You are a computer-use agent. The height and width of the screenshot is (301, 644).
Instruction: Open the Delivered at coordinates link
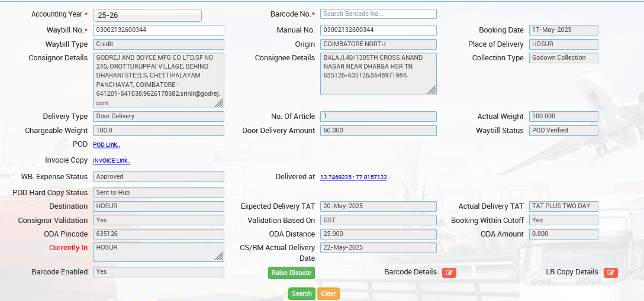pos(353,177)
